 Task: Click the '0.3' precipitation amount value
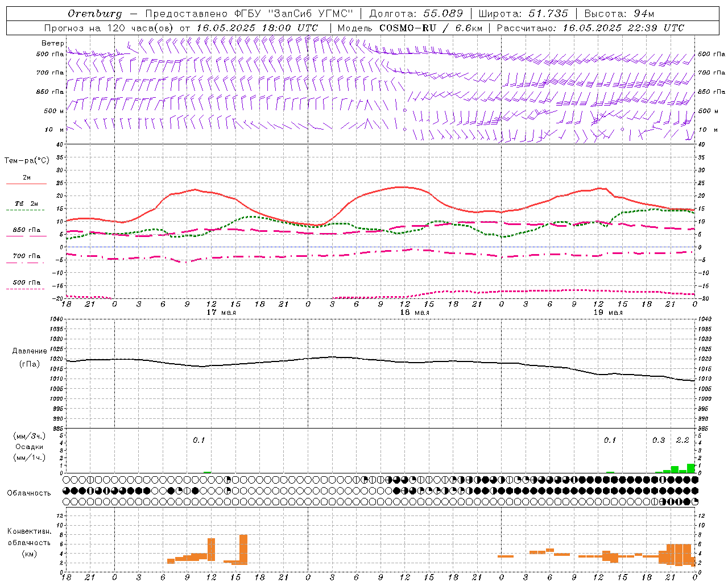pyautogui.click(x=659, y=440)
